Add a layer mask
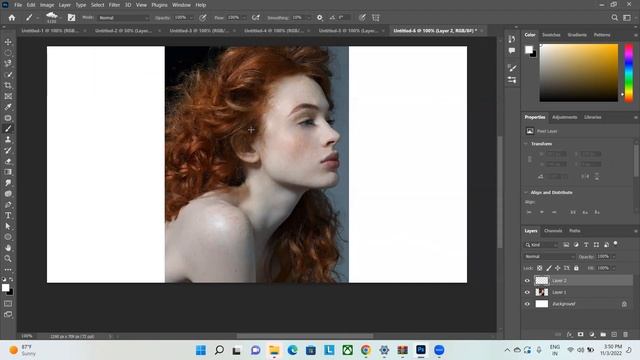The height and width of the screenshot is (360, 640). coord(580,334)
